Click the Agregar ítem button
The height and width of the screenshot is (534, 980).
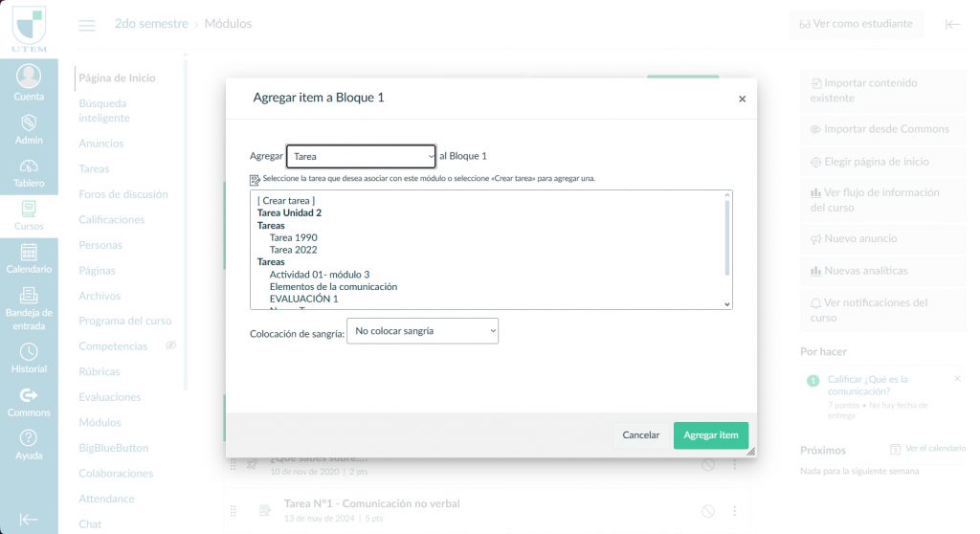coord(710,435)
